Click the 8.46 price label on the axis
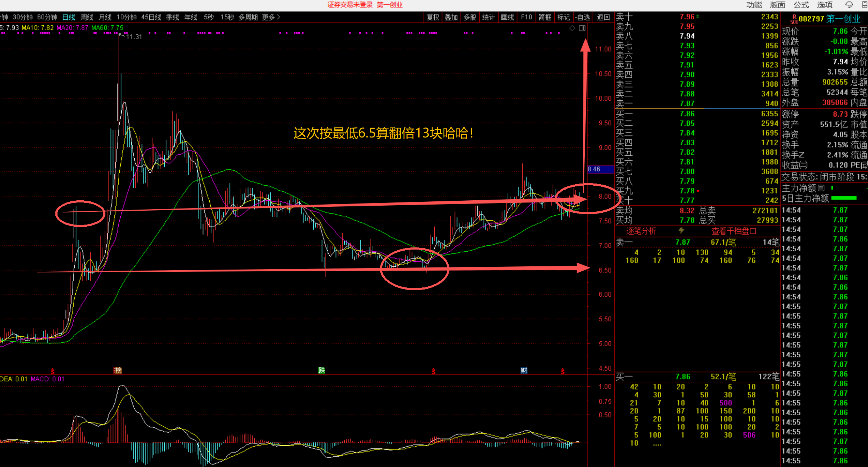 [x=594, y=169]
